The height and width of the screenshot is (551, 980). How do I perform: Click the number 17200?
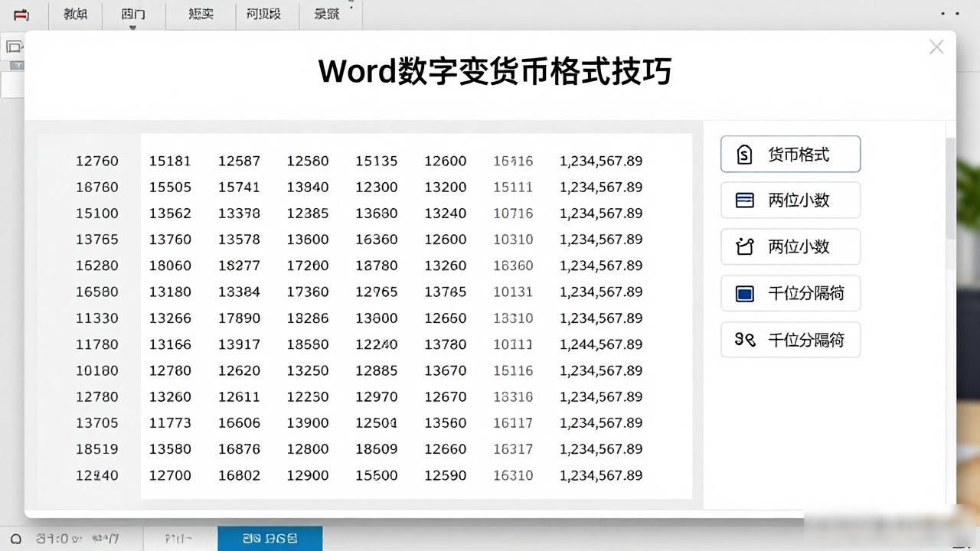click(308, 266)
